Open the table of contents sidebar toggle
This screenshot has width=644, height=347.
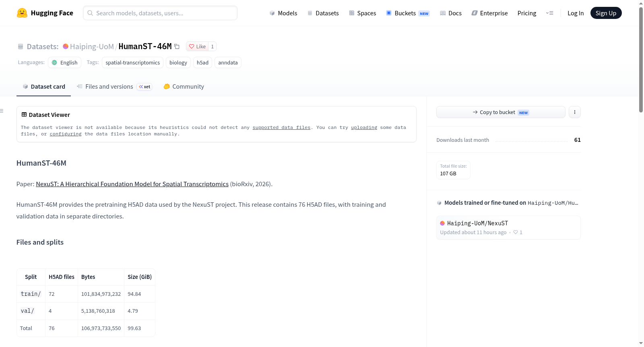(2, 111)
